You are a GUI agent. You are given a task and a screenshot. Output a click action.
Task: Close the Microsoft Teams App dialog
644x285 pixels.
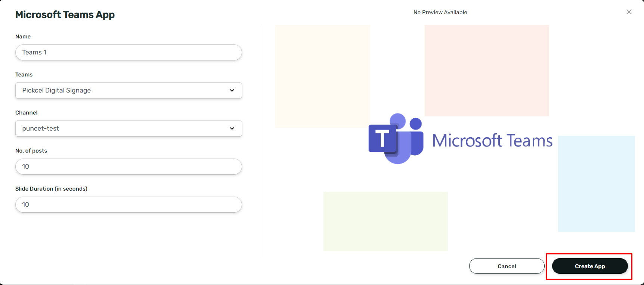[x=629, y=12]
